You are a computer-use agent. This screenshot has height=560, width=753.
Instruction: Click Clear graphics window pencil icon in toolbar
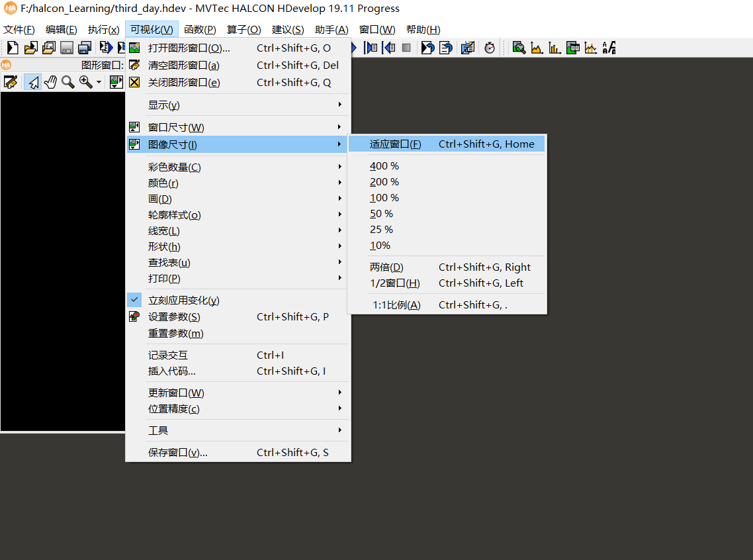[x=11, y=82]
